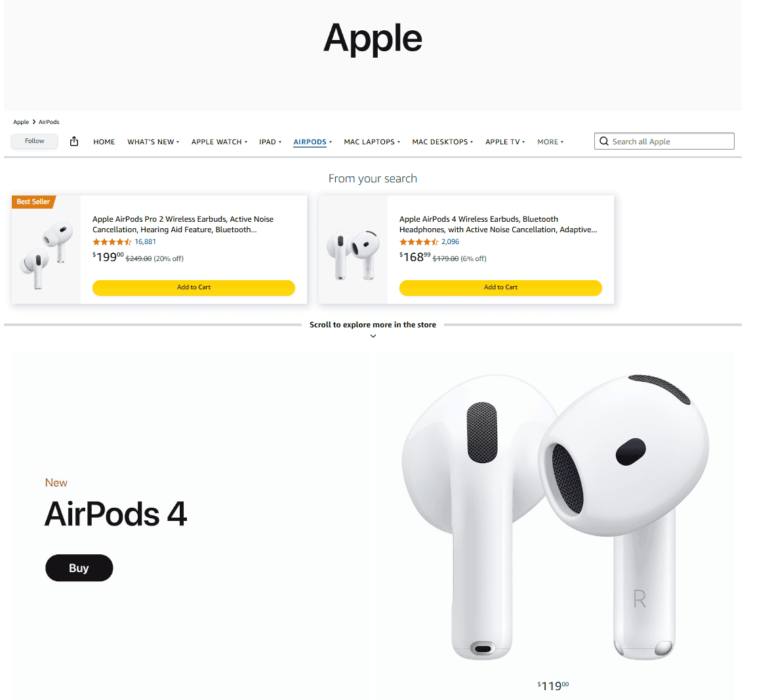The image size is (772, 700).
Task: Click the star rating for AirPods 4
Action: (x=418, y=242)
